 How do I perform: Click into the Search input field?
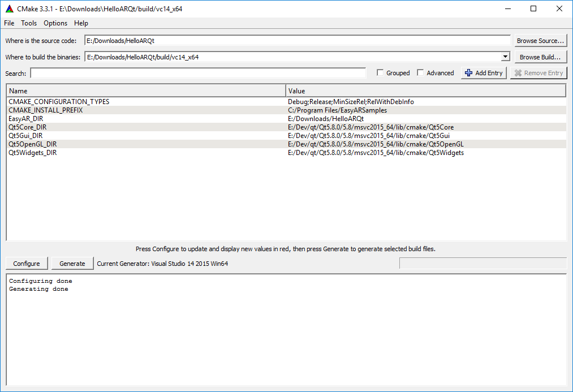[198, 73]
